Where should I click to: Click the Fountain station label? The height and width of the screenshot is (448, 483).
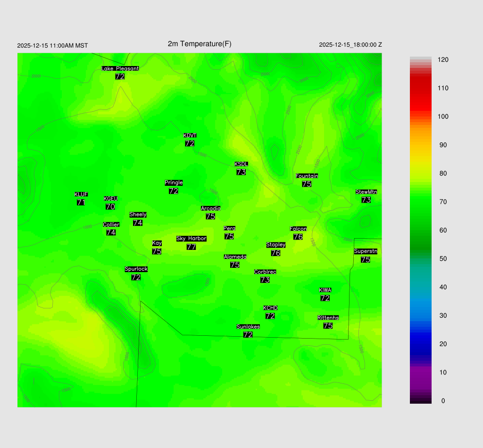click(307, 176)
